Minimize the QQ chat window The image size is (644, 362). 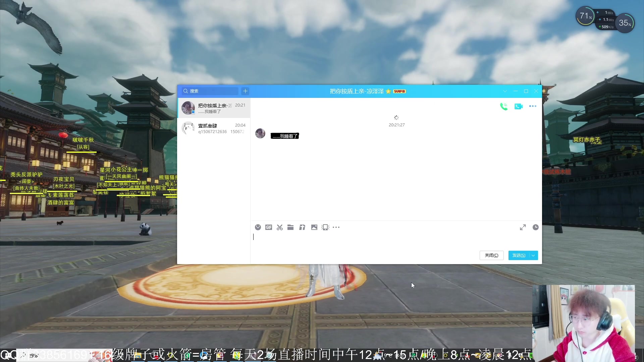(516, 91)
